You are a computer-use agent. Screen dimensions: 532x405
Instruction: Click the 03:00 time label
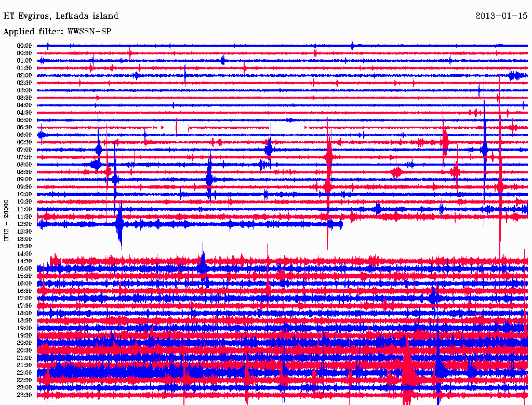[x=24, y=90]
